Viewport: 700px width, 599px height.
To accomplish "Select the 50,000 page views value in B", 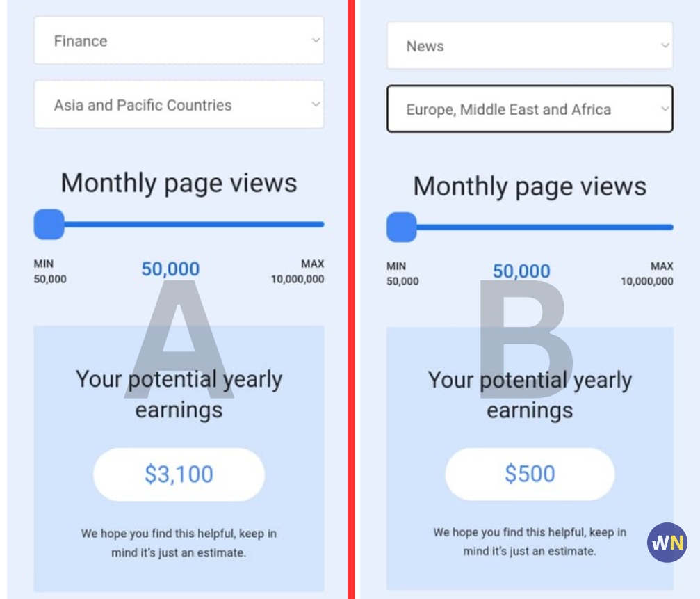I will click(x=521, y=271).
